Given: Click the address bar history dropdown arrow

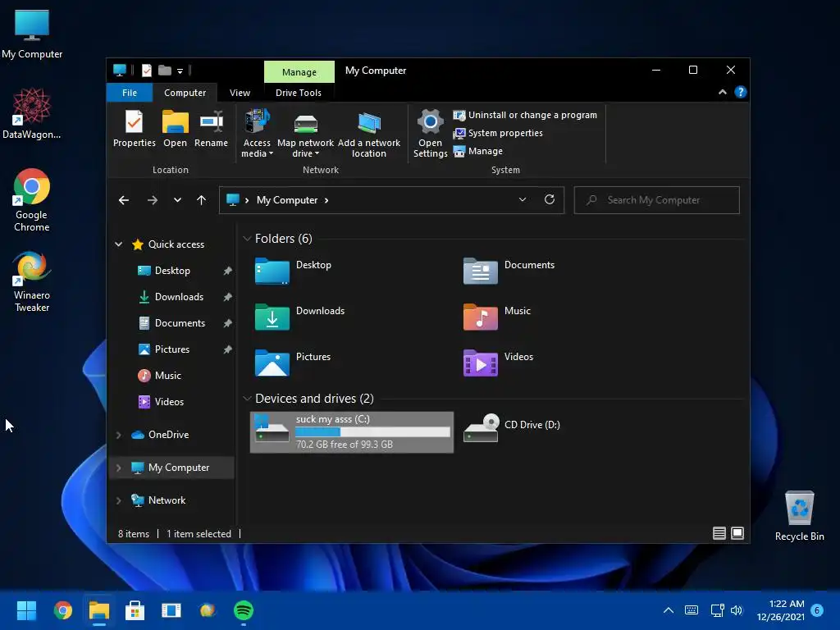Looking at the screenshot, I should tap(523, 200).
